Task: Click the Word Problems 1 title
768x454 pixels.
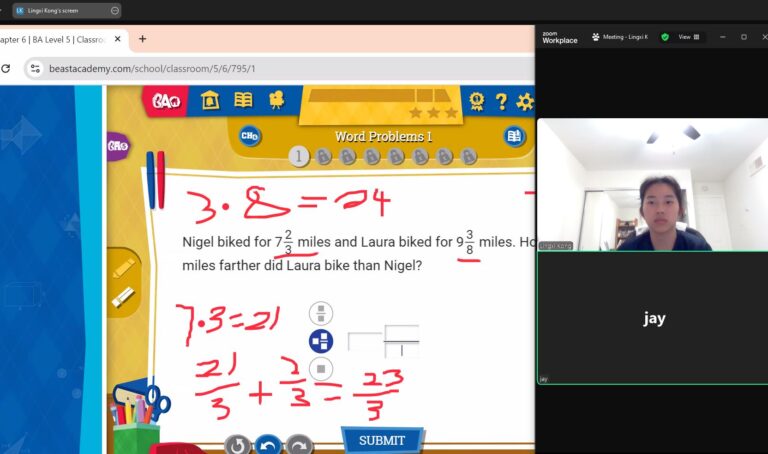Action: pos(383,136)
